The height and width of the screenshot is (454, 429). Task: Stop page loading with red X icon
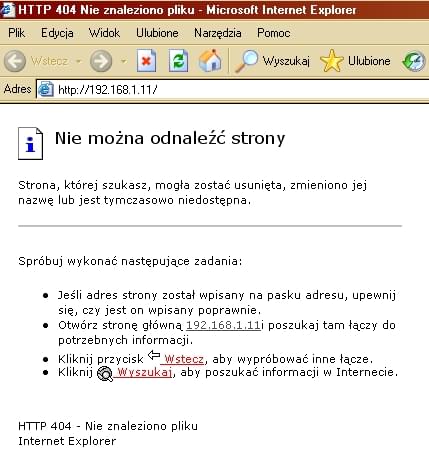[x=147, y=61]
